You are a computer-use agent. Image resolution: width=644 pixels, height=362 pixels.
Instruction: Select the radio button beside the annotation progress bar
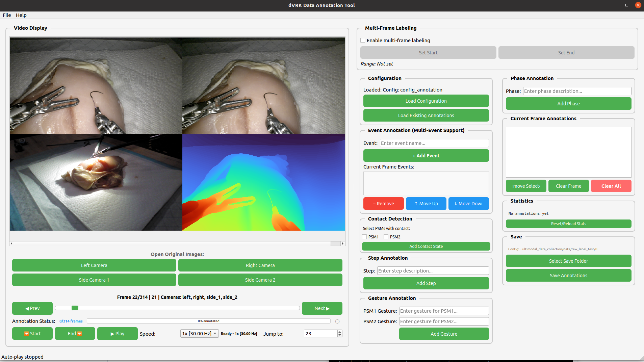[337, 321]
